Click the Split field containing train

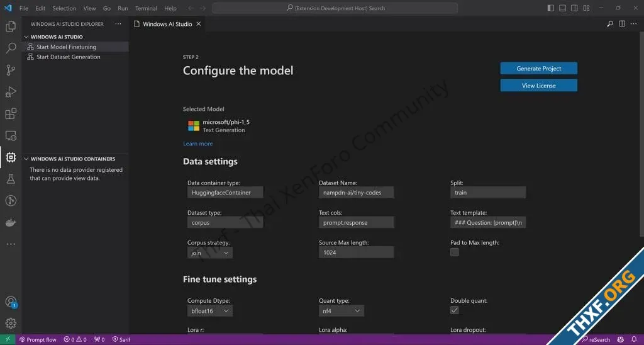[x=488, y=193]
